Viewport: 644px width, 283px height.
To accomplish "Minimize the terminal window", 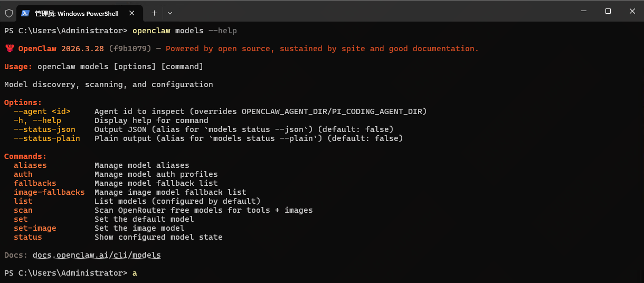I will 583,11.
